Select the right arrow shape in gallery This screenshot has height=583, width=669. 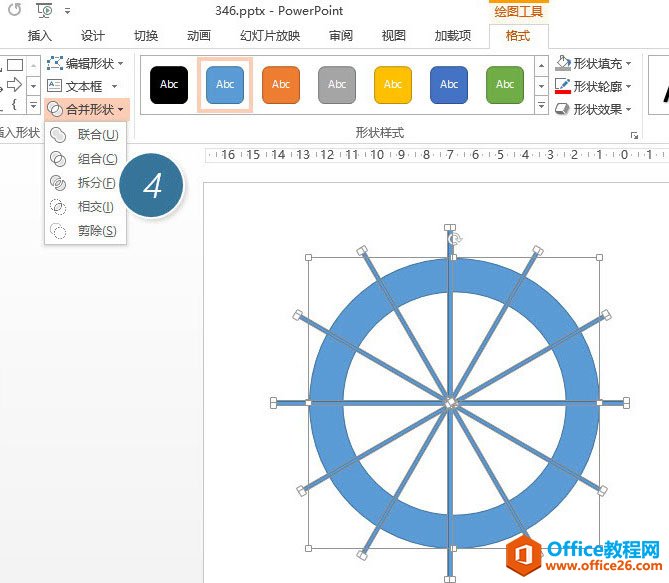pyautogui.click(x=14, y=85)
